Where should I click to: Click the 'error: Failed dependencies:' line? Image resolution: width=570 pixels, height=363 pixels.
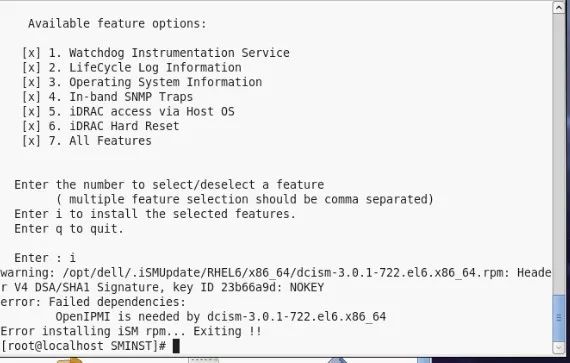93,302
